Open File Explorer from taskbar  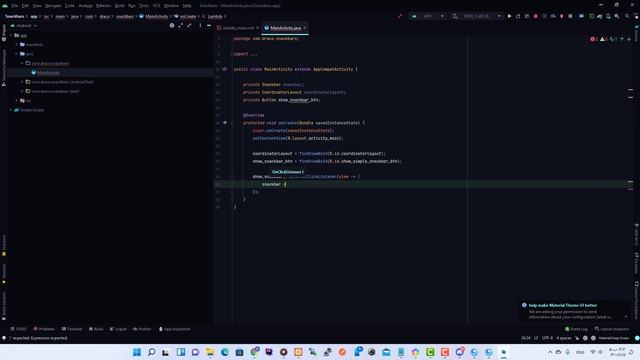tap(210, 352)
